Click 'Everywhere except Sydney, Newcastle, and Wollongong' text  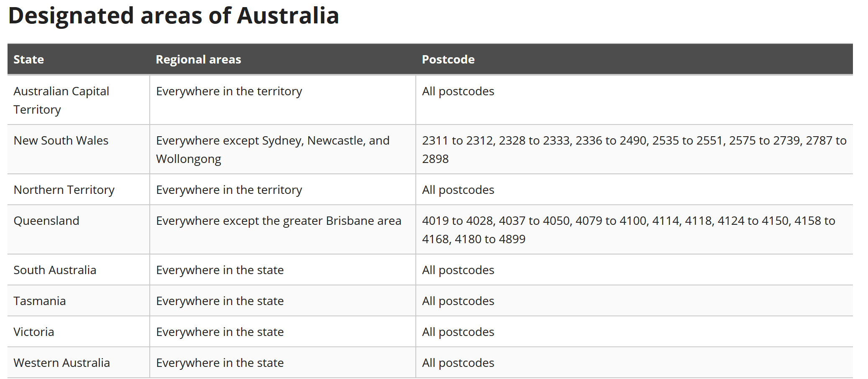click(x=272, y=150)
